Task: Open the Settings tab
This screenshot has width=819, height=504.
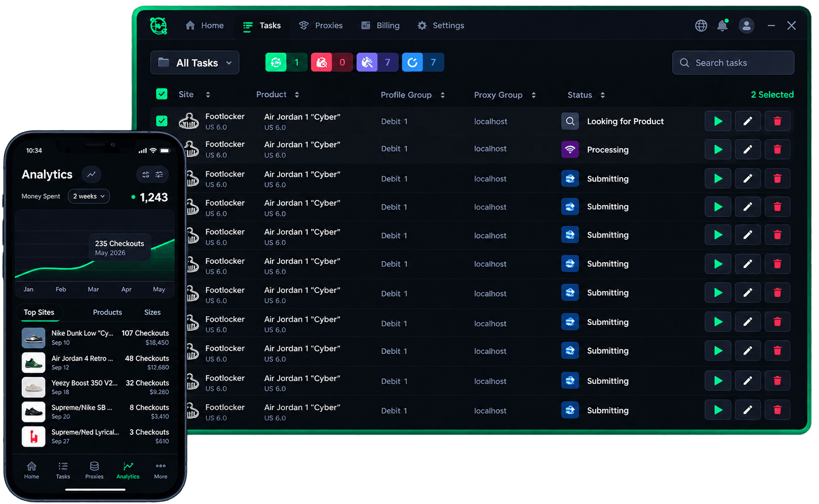Action: point(441,26)
